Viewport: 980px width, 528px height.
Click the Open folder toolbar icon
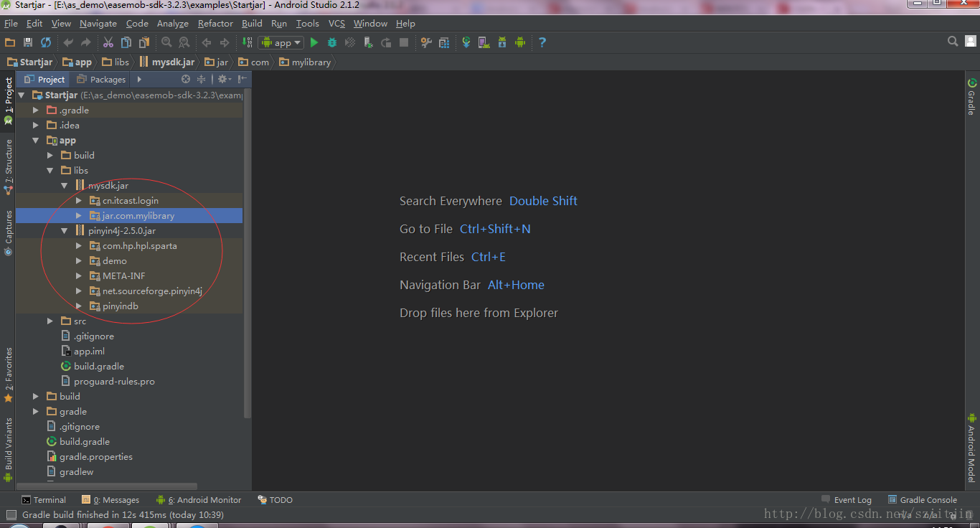tap(10, 42)
